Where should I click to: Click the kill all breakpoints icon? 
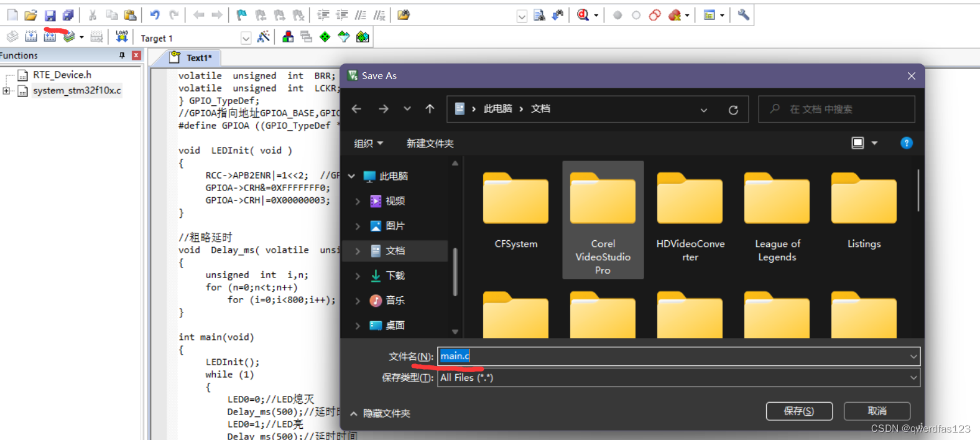(675, 15)
